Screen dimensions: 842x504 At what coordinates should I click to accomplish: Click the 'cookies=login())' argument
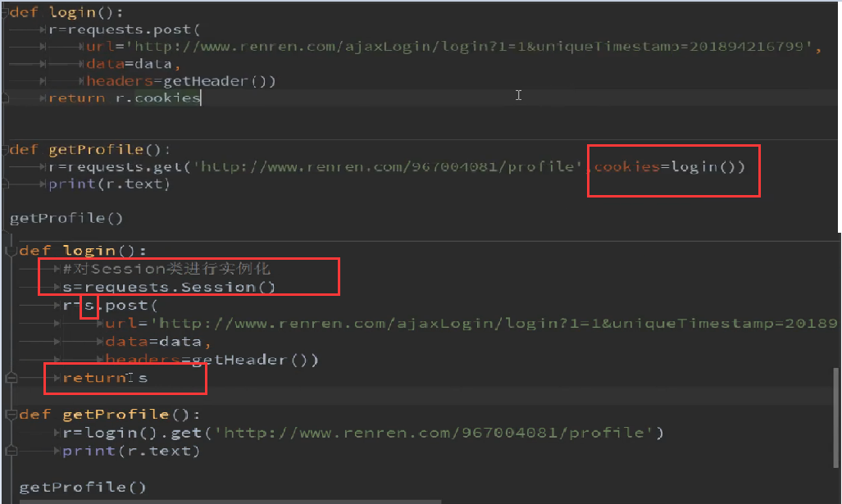pos(670,167)
